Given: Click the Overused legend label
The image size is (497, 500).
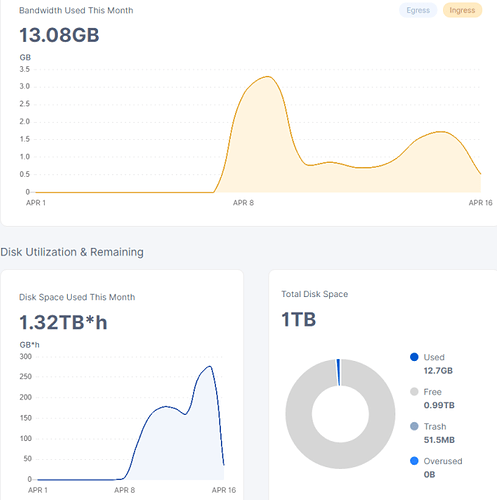Looking at the screenshot, I should (x=443, y=461).
